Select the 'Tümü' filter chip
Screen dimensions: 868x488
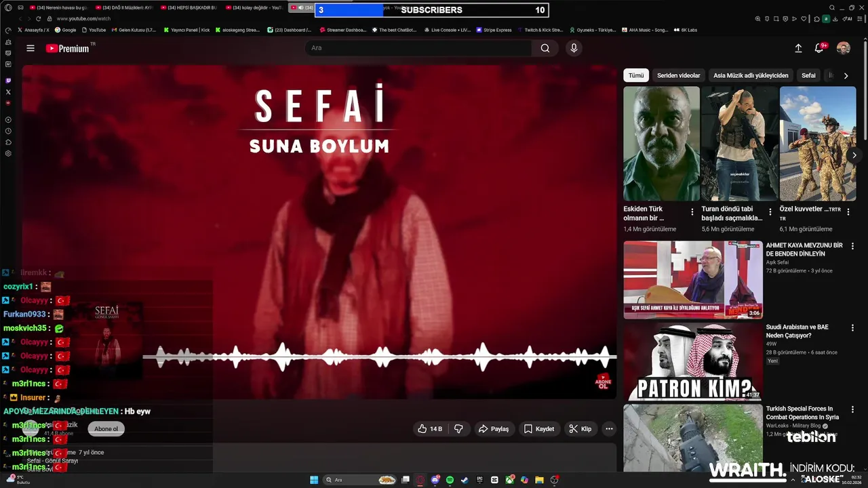click(636, 75)
